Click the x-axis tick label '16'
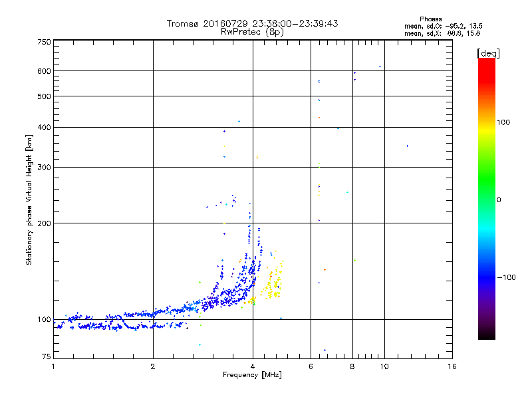The width and height of the screenshot is (532, 399). [452, 366]
